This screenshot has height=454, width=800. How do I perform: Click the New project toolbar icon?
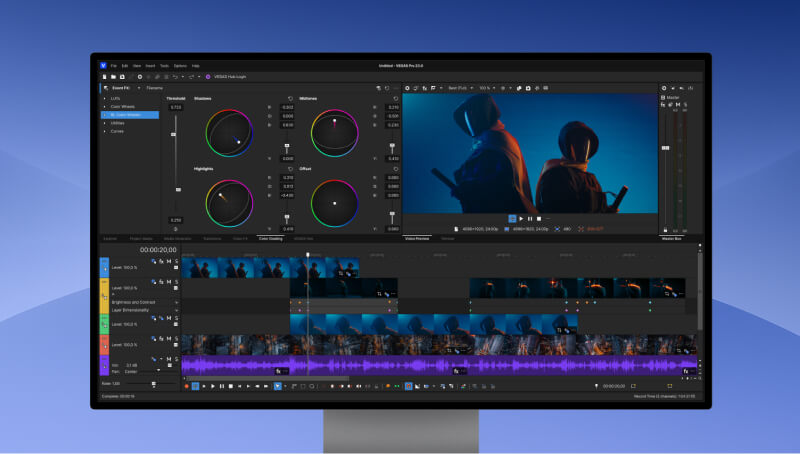coord(105,77)
